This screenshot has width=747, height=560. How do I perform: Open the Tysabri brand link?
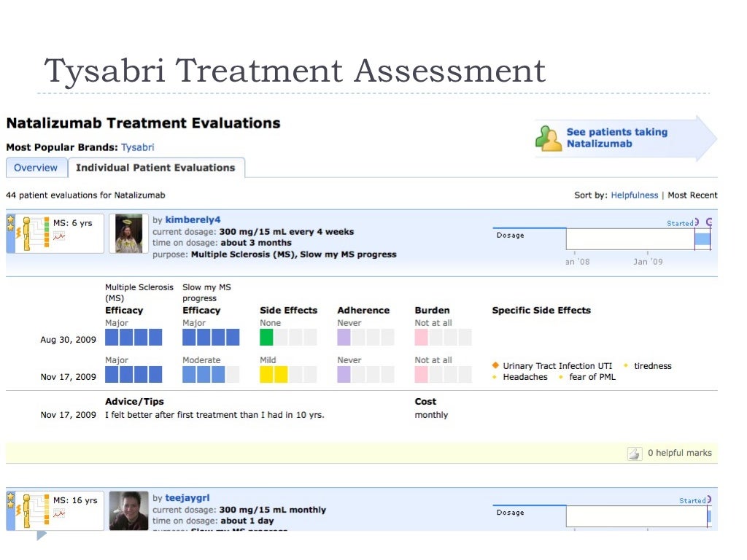point(137,147)
